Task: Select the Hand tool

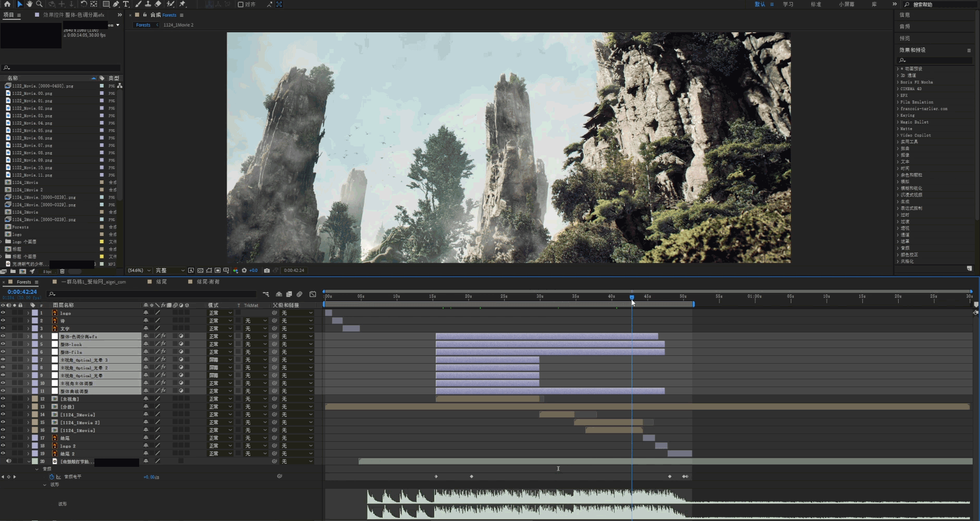Action: (x=29, y=4)
